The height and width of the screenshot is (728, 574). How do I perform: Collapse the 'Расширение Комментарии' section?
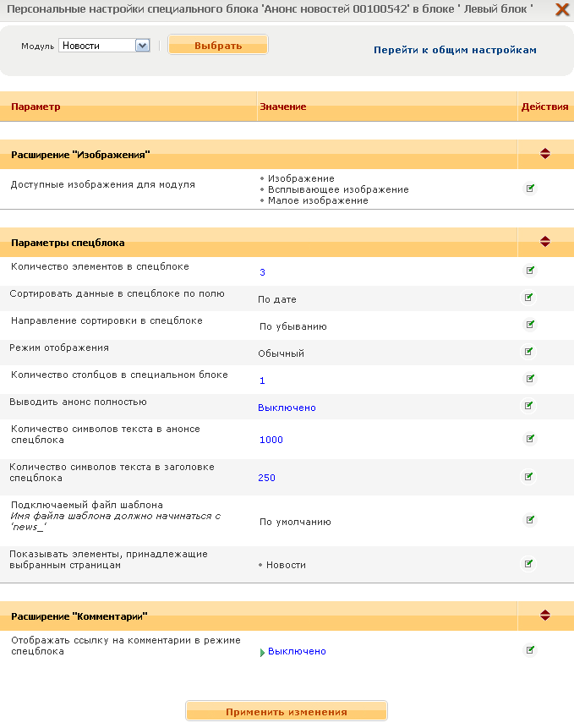pos(545,616)
